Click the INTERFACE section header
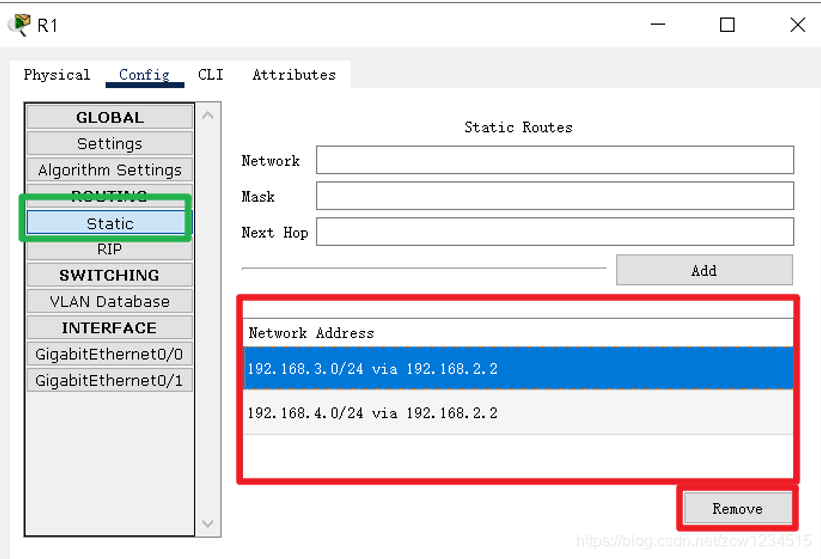Screen dimensions: 821x559 (110, 327)
